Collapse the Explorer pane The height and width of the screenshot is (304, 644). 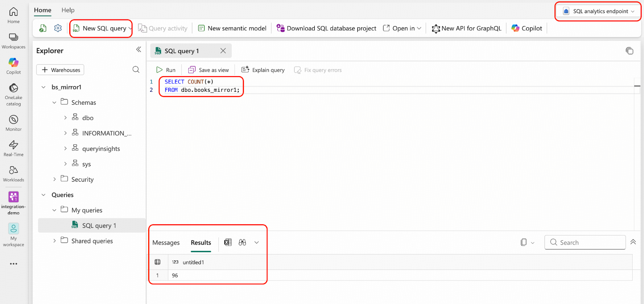click(138, 50)
